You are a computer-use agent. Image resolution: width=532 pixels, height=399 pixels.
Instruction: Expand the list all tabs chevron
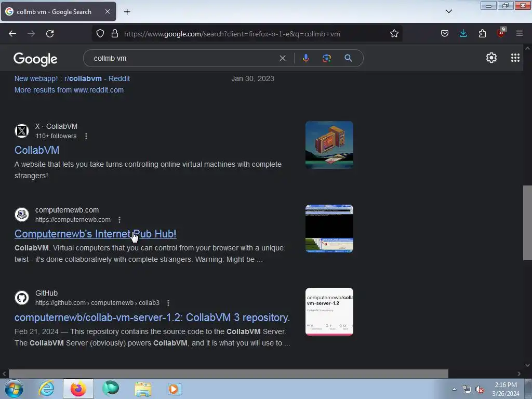pyautogui.click(x=448, y=11)
